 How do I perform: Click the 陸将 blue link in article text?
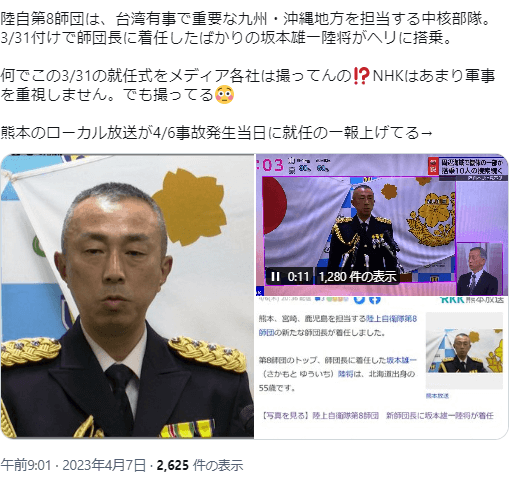[345, 374]
